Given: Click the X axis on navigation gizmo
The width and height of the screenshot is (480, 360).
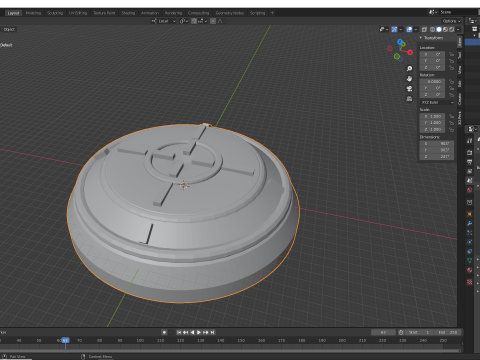Looking at the screenshot, I should pos(410,52).
